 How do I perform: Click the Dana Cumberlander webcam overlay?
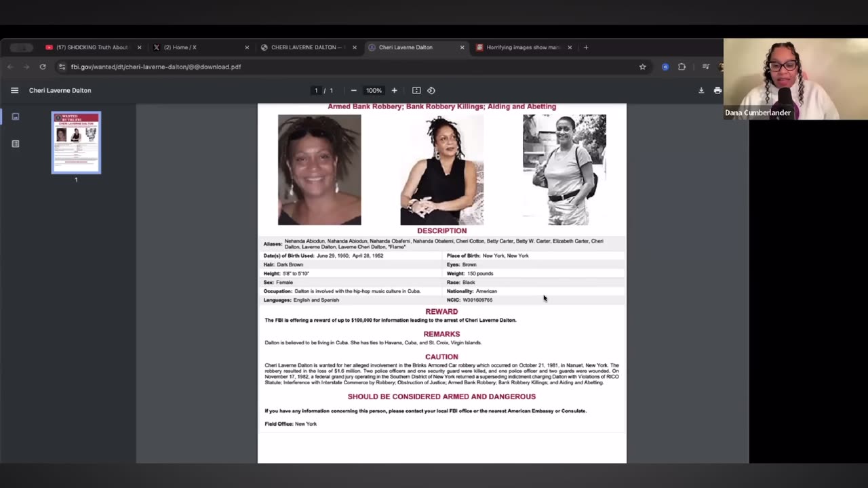(x=795, y=79)
